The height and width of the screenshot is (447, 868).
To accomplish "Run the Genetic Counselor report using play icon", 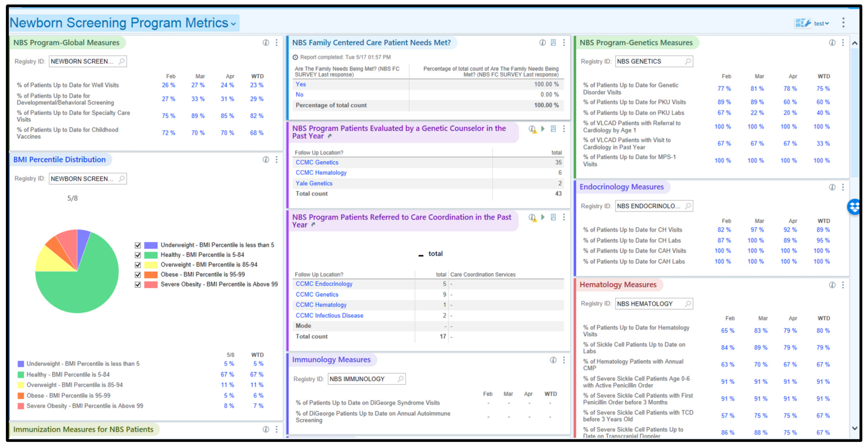I will point(543,129).
